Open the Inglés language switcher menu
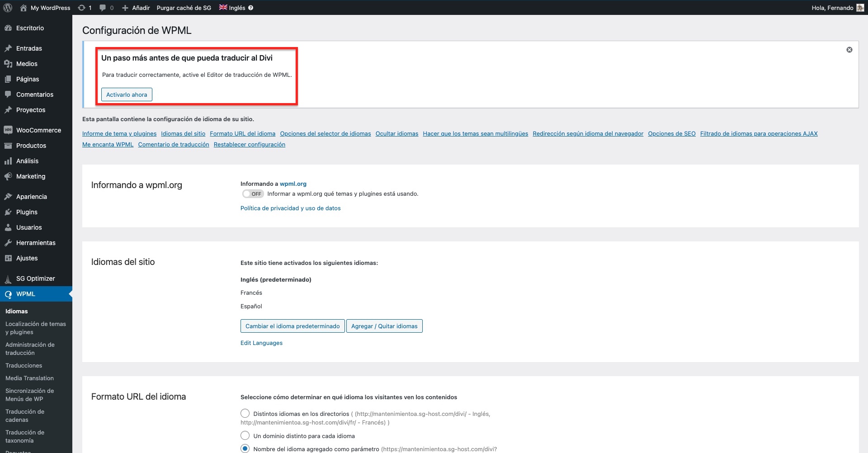This screenshot has height=453, width=868. tap(232, 8)
